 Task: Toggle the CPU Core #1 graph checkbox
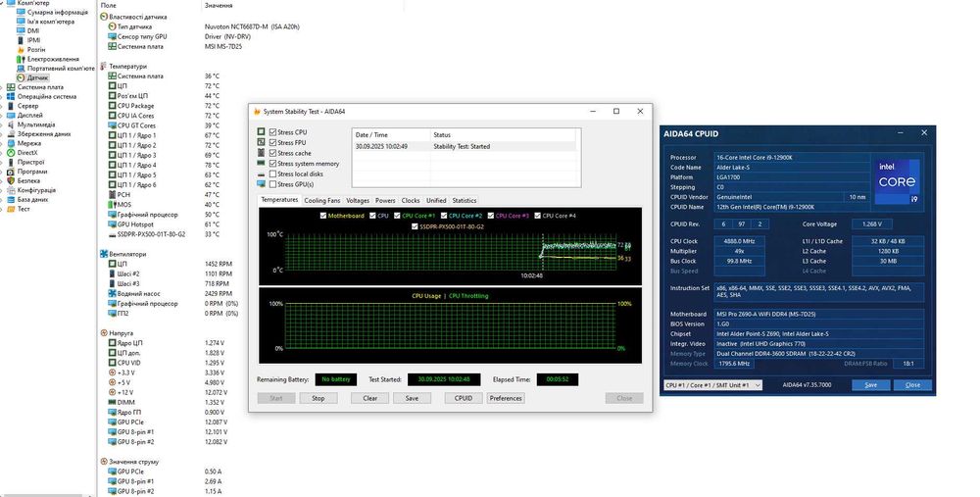pos(397,216)
